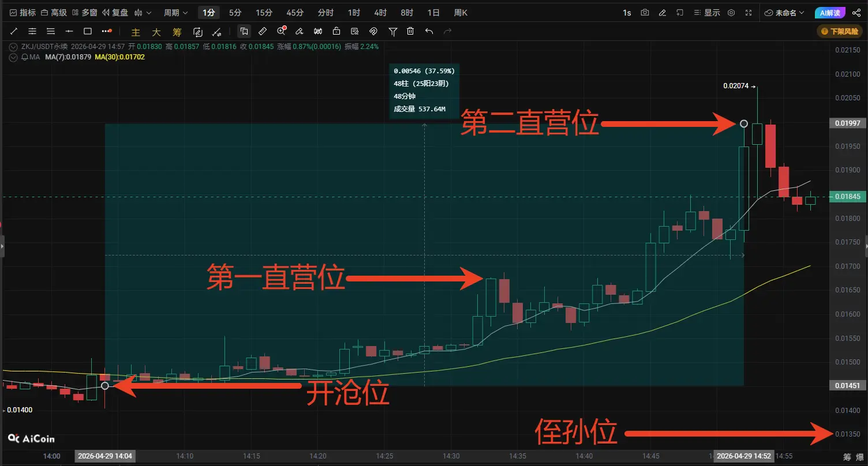Open the 高级 advanced menu
868x466 pixels.
(54, 13)
